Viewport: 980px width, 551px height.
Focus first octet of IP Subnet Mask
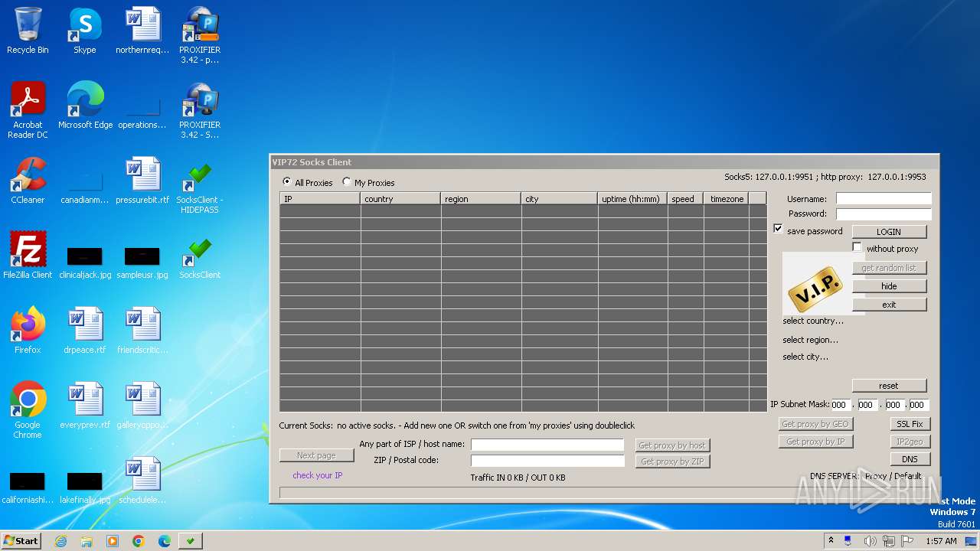click(x=841, y=405)
